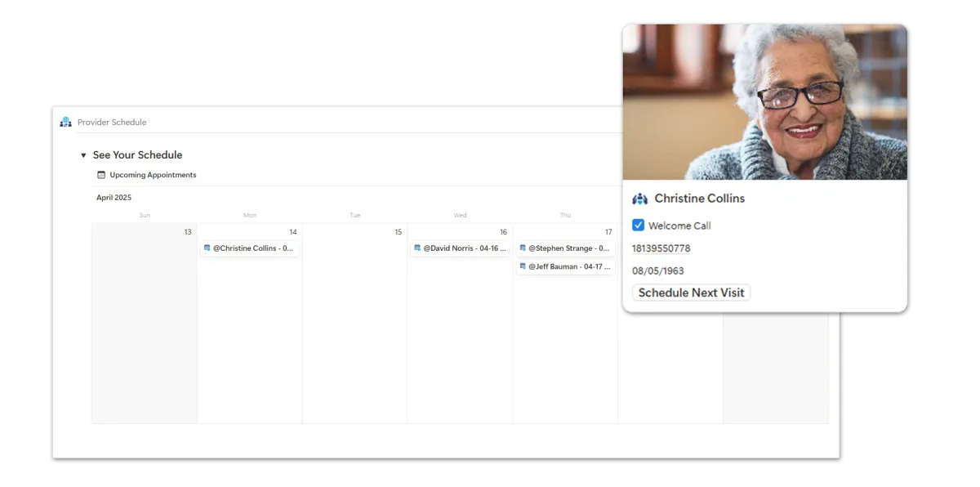Uncheck the Welcome Call checkbox

point(639,226)
